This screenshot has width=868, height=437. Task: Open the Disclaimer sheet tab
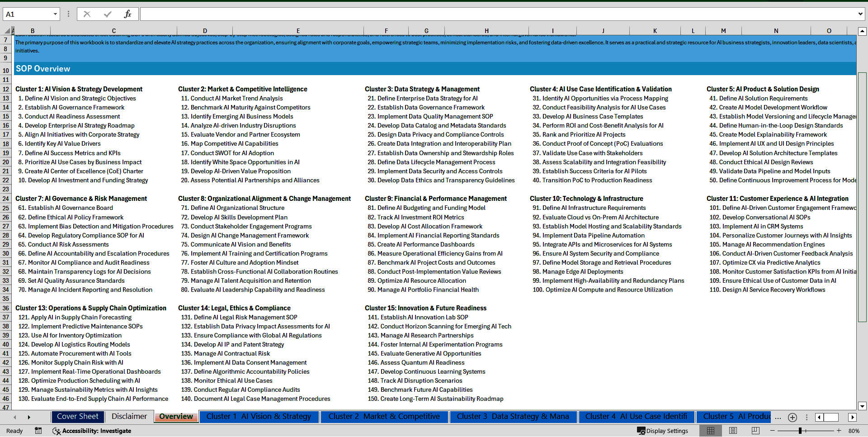129,416
